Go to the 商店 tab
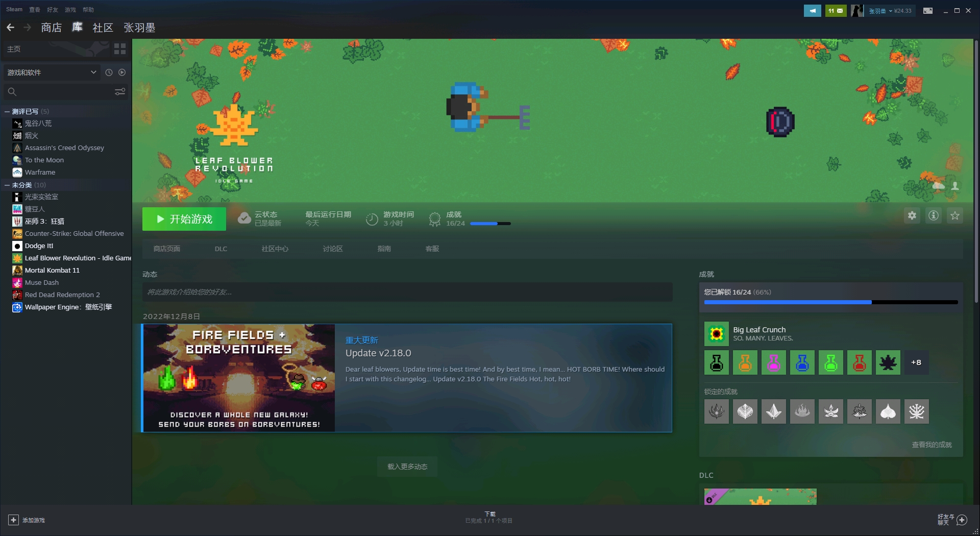This screenshot has width=980, height=536. tap(52, 28)
